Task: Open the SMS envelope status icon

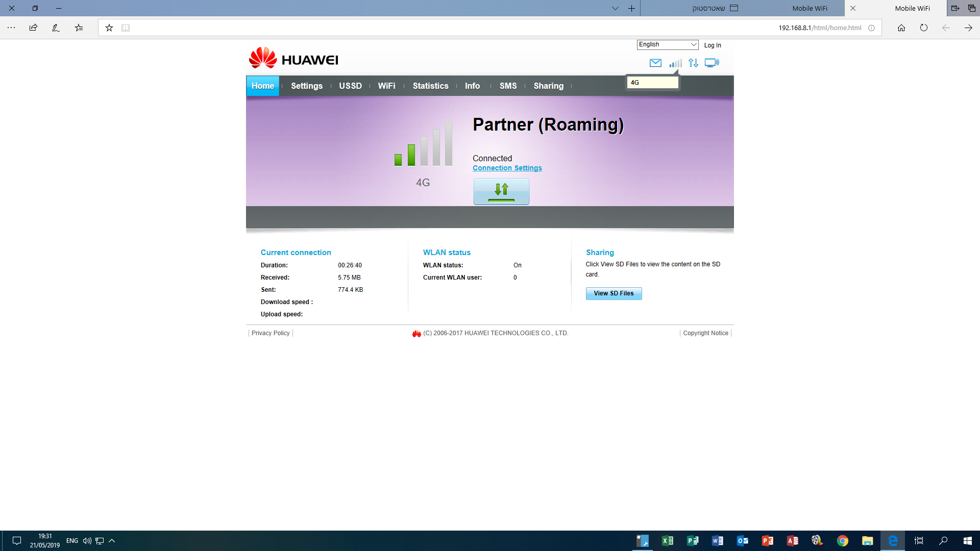Action: (655, 63)
